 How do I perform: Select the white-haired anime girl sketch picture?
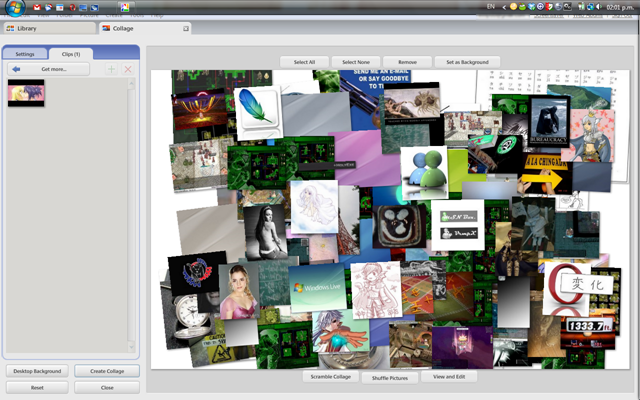click(314, 207)
